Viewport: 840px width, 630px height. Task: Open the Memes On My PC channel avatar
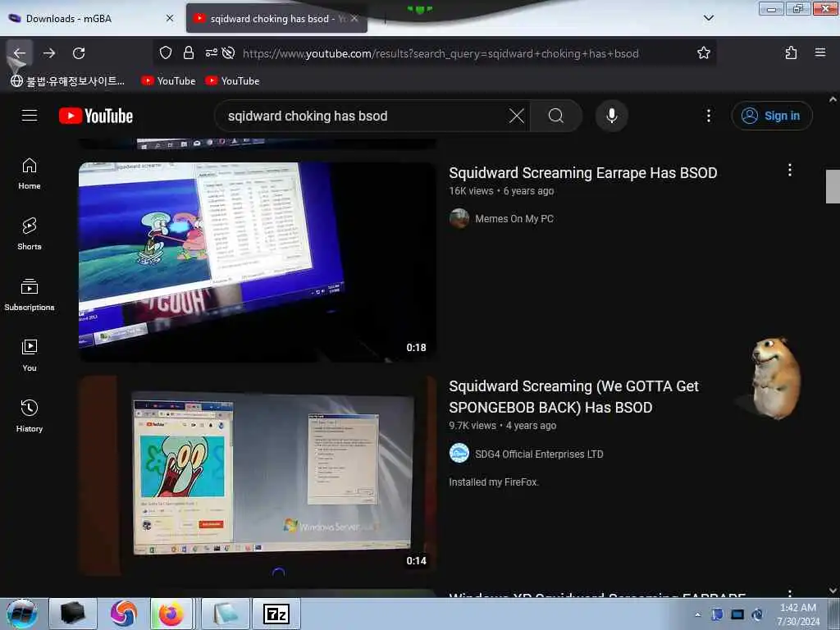click(x=459, y=218)
